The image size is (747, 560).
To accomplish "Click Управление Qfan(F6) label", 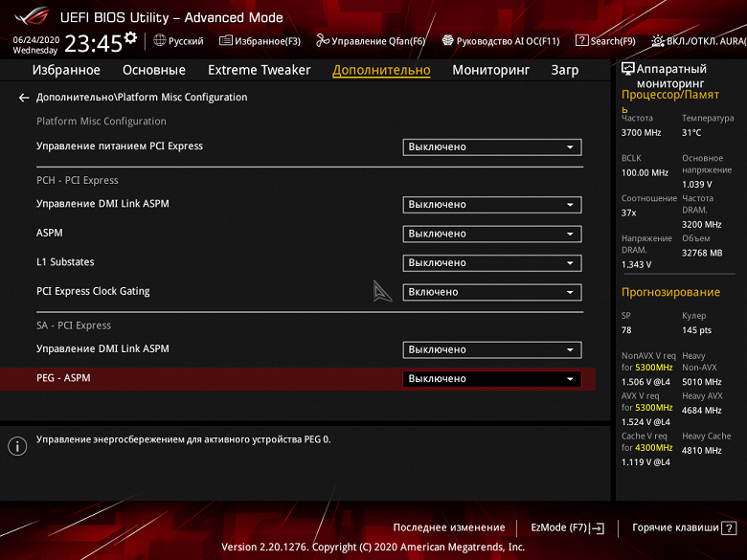I will coord(378,41).
